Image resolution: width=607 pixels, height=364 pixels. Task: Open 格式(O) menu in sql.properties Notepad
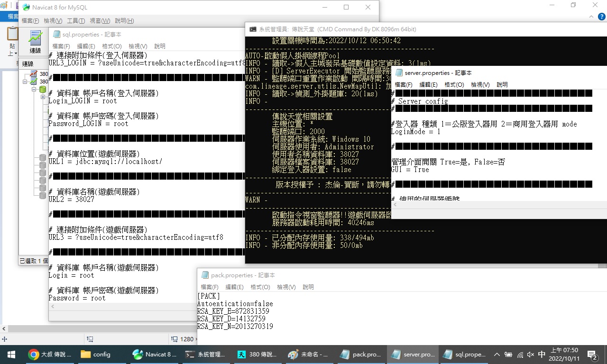click(x=112, y=46)
